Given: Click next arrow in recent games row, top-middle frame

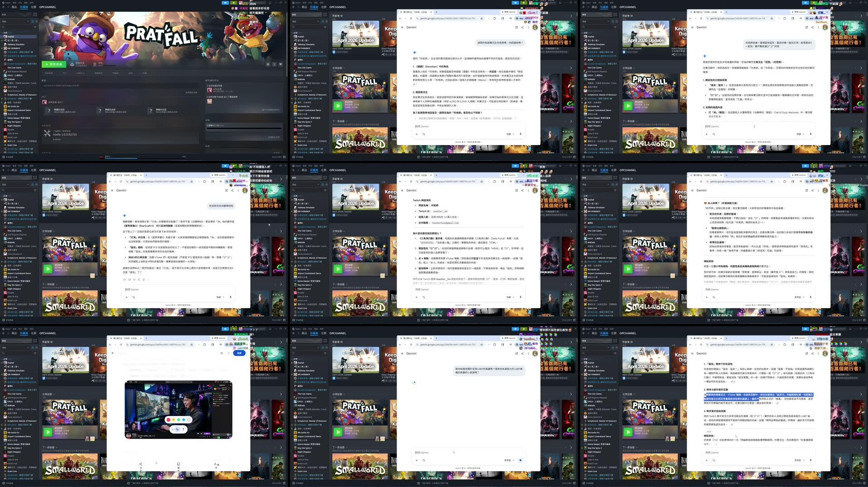Looking at the screenshot, I should (x=571, y=68).
